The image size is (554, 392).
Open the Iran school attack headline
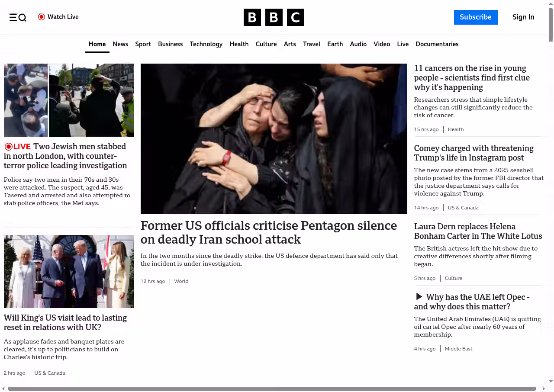coord(268,232)
